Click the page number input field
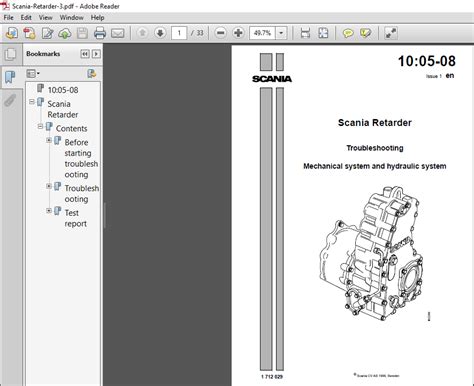The width and height of the screenshot is (474, 386). pos(179,33)
